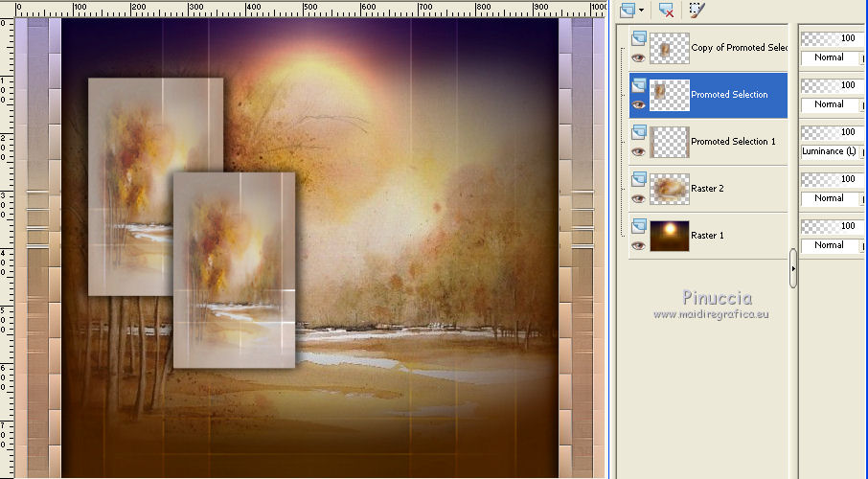
Task: Open Normal blend mode dropdown of Raster 1
Action: click(x=832, y=246)
